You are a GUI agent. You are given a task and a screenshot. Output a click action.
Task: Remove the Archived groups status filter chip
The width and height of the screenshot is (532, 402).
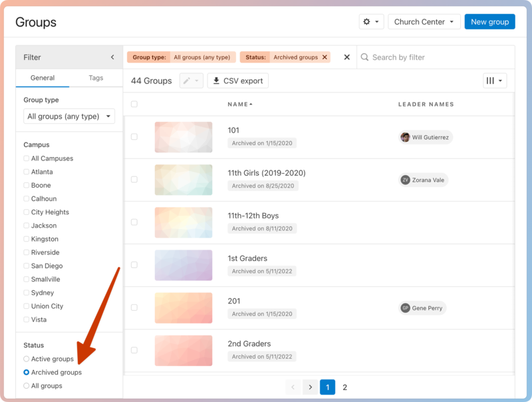click(x=325, y=57)
